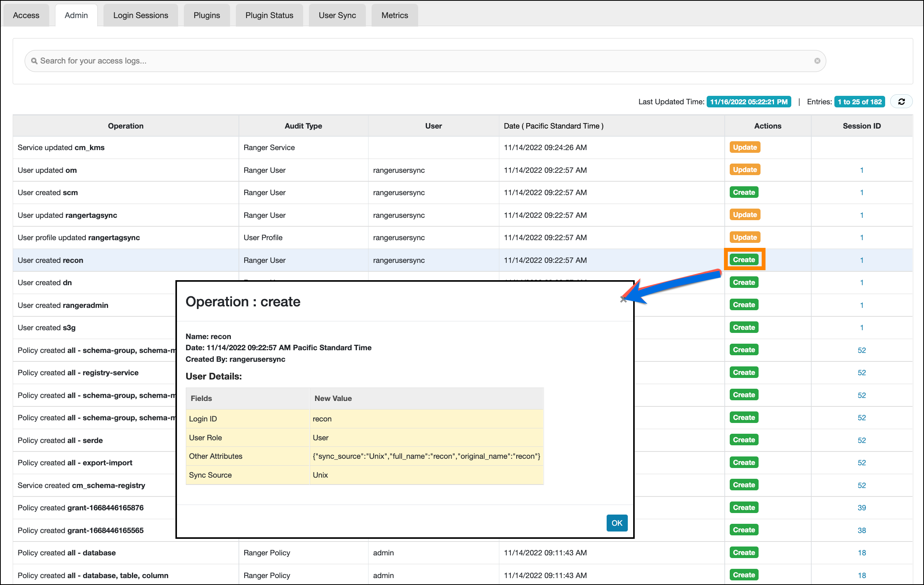Viewport: 924px width, 585px height.
Task: Click the Entries count badge showing 1 to 25 of 182
Action: [859, 102]
